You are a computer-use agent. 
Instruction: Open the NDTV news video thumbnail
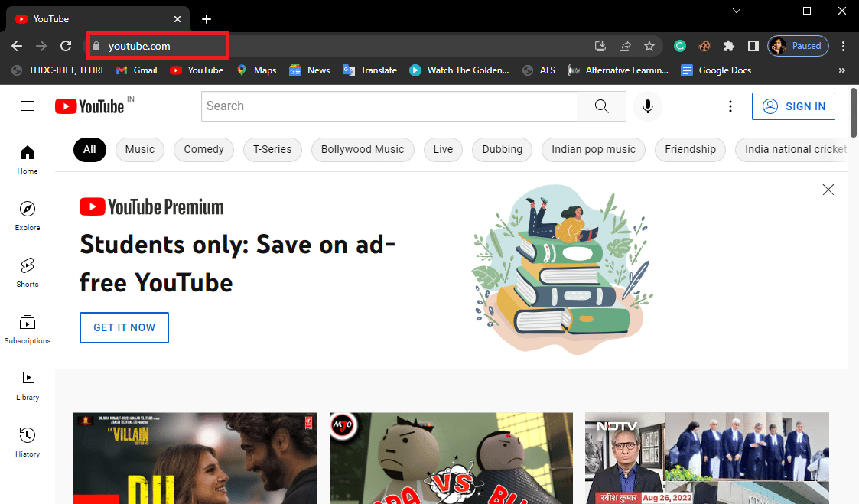pos(707,458)
